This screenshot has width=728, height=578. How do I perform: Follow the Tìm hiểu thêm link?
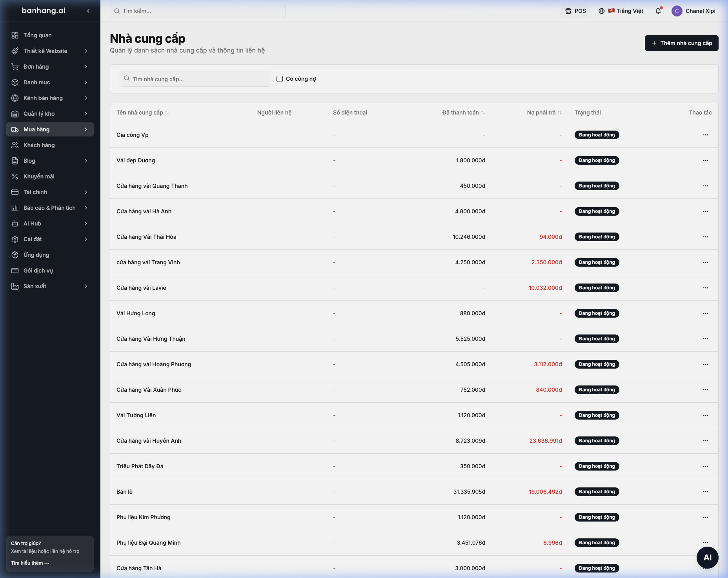[x=30, y=563]
